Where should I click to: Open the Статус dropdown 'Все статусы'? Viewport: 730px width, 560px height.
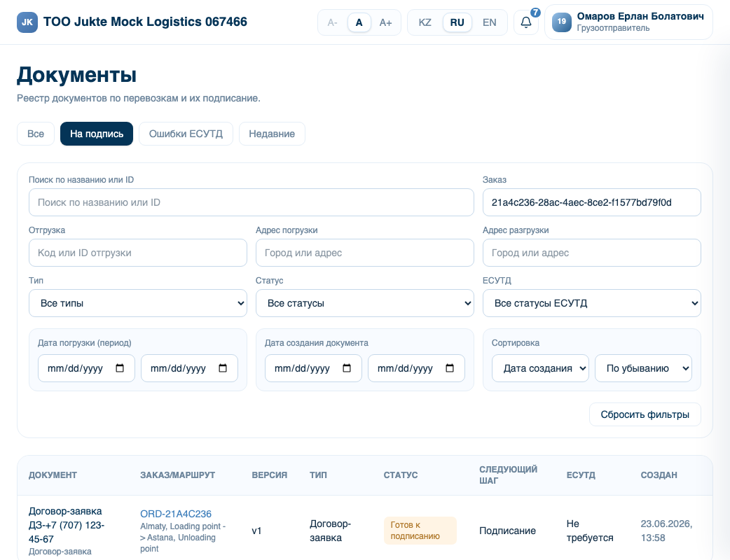[x=364, y=303]
